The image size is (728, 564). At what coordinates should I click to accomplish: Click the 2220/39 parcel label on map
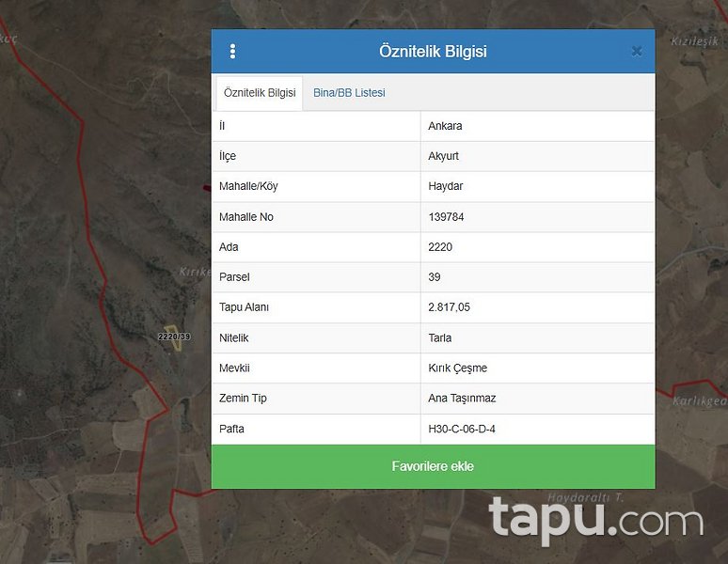point(174,337)
